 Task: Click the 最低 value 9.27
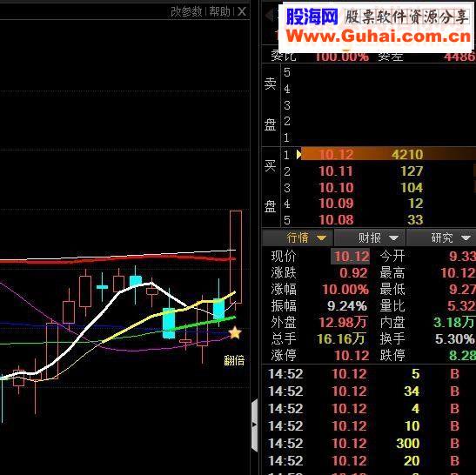pyautogui.click(x=462, y=289)
